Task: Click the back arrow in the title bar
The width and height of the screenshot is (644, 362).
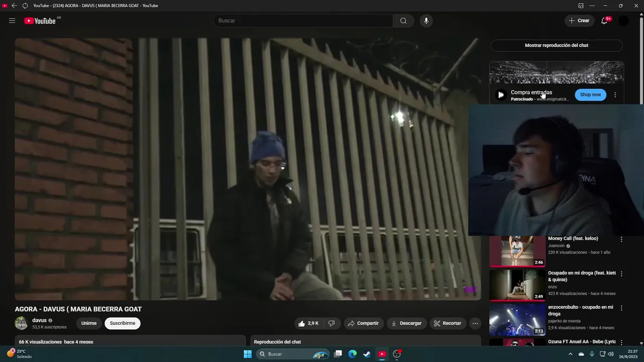Action: [14, 6]
